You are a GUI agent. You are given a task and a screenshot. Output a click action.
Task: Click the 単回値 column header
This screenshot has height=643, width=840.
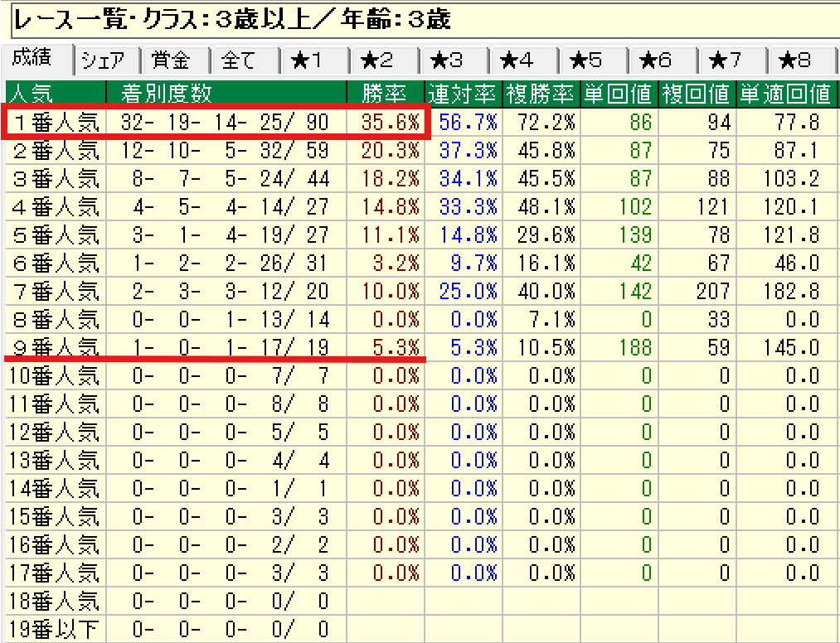point(619,93)
